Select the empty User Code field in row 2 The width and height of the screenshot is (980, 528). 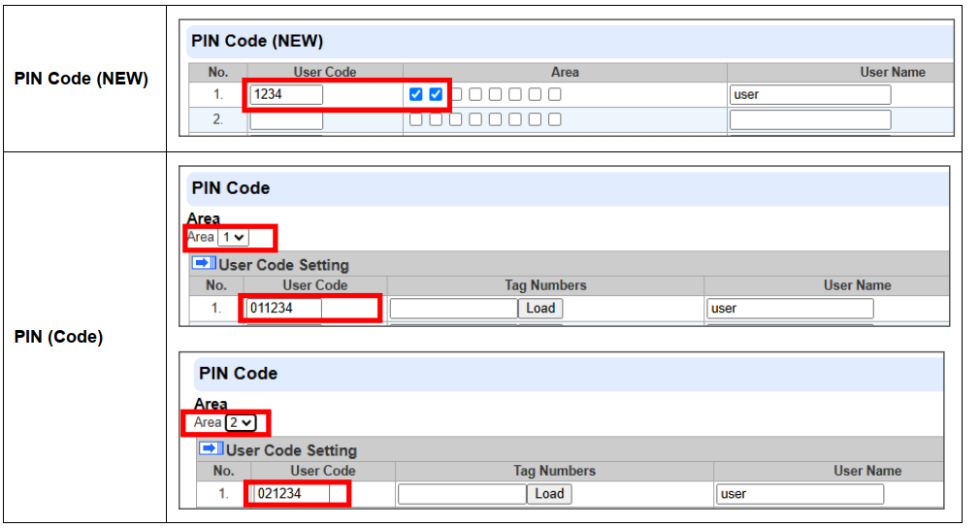286,119
